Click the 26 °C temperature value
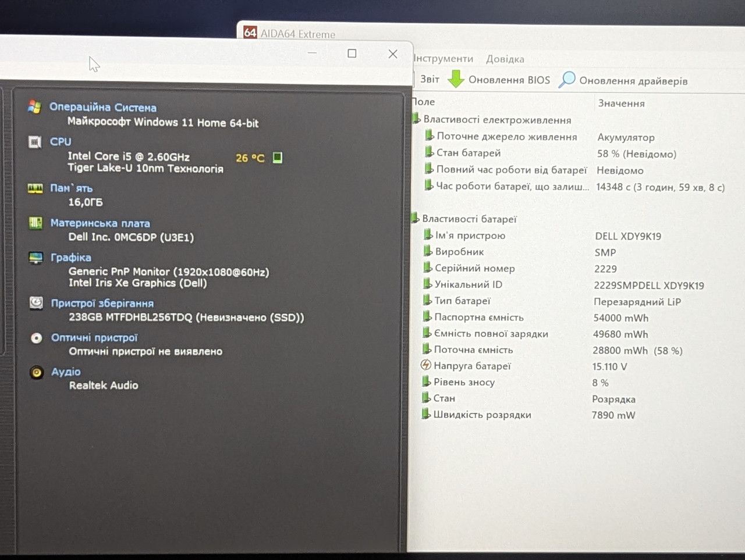The image size is (745, 560). (250, 158)
